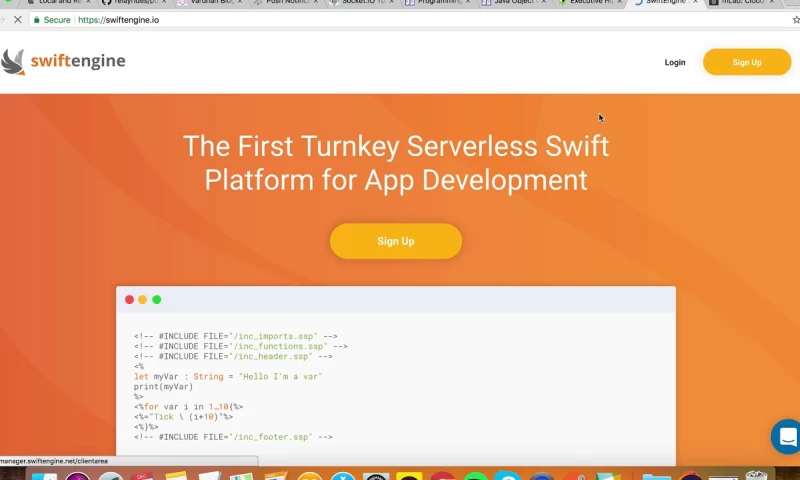Click the green dot on the code window
The image size is (800, 480).
(x=157, y=300)
